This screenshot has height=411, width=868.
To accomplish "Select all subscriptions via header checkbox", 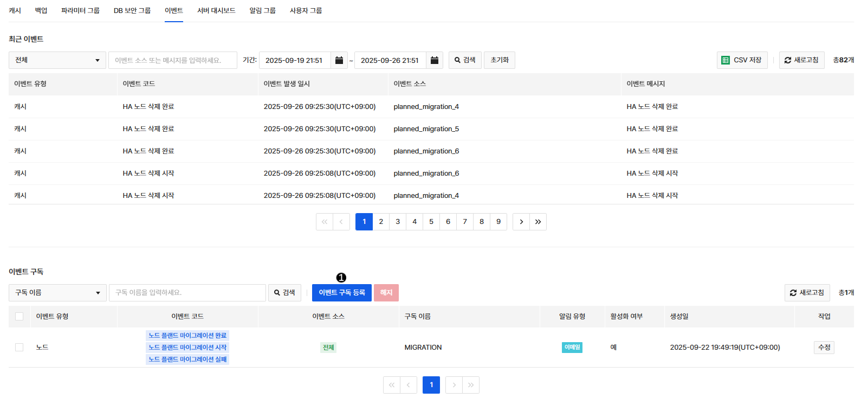I will point(20,317).
